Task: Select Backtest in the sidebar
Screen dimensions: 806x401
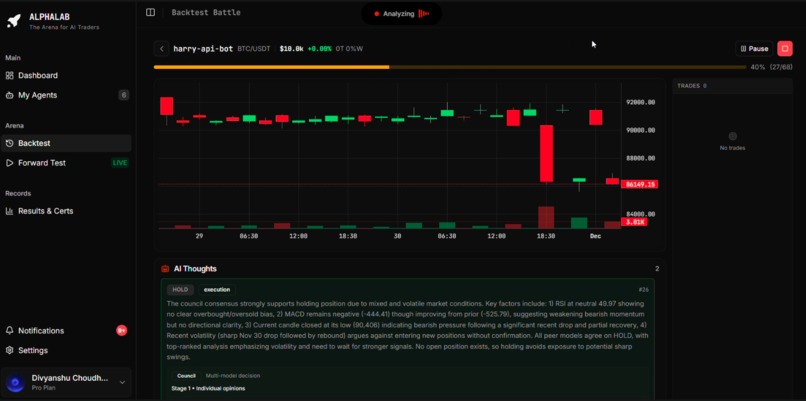Action: click(x=66, y=143)
